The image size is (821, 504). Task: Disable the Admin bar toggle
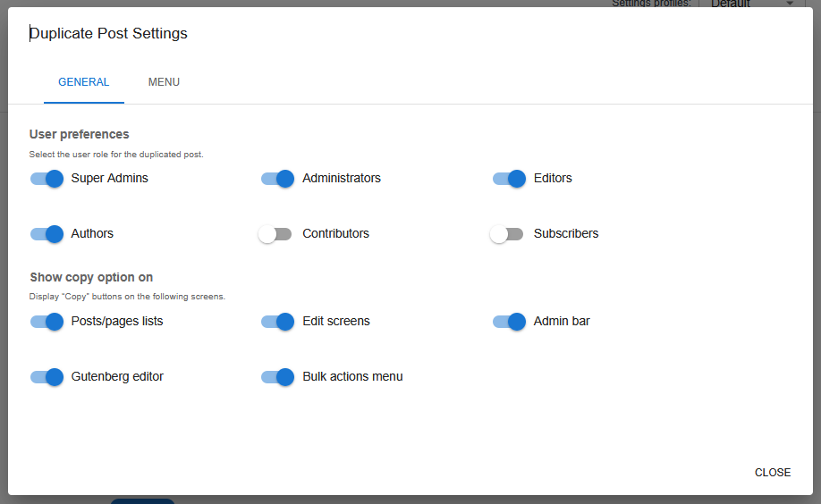click(x=509, y=322)
